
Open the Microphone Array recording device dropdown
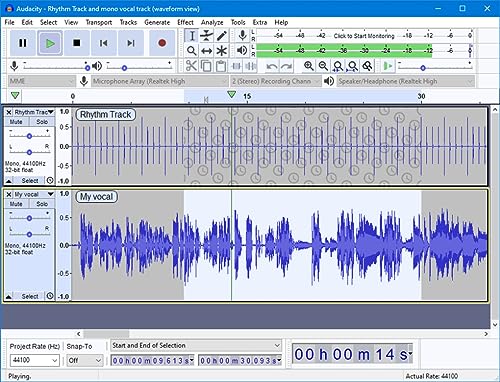(x=159, y=81)
